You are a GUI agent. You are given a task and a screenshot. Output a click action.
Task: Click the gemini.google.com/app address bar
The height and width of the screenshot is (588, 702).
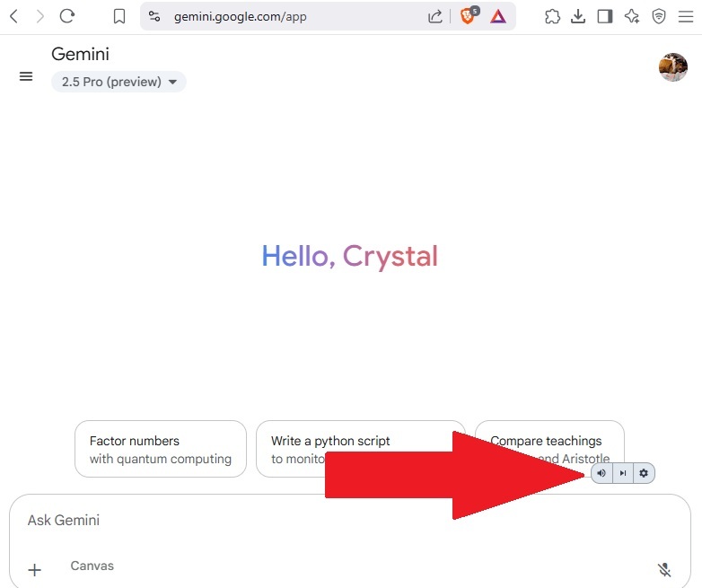pos(241,16)
